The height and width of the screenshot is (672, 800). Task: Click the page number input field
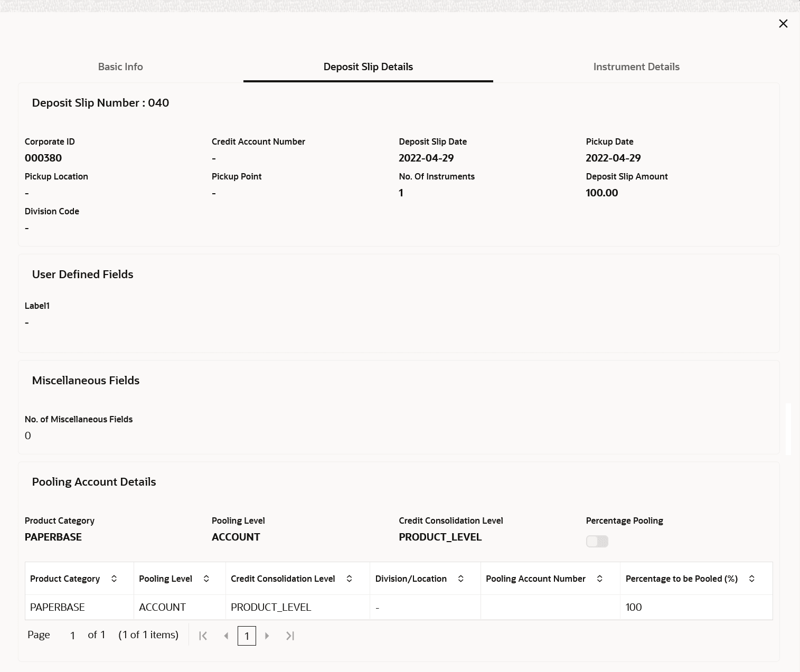(x=73, y=636)
